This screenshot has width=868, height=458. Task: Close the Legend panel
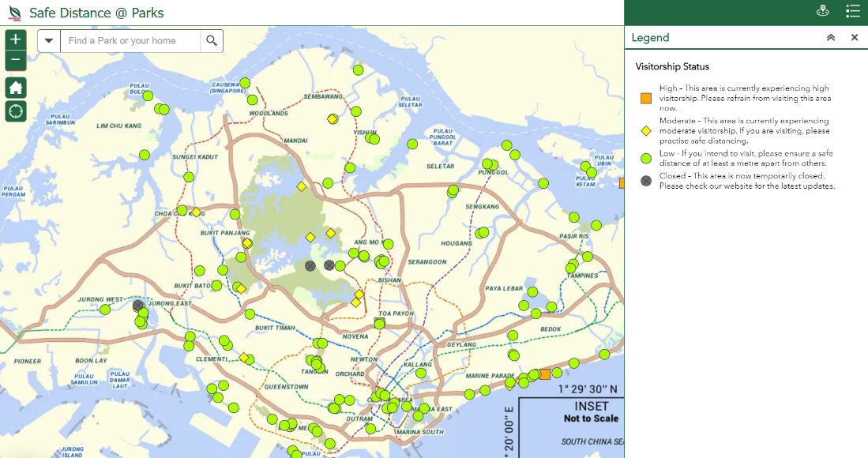click(x=854, y=38)
